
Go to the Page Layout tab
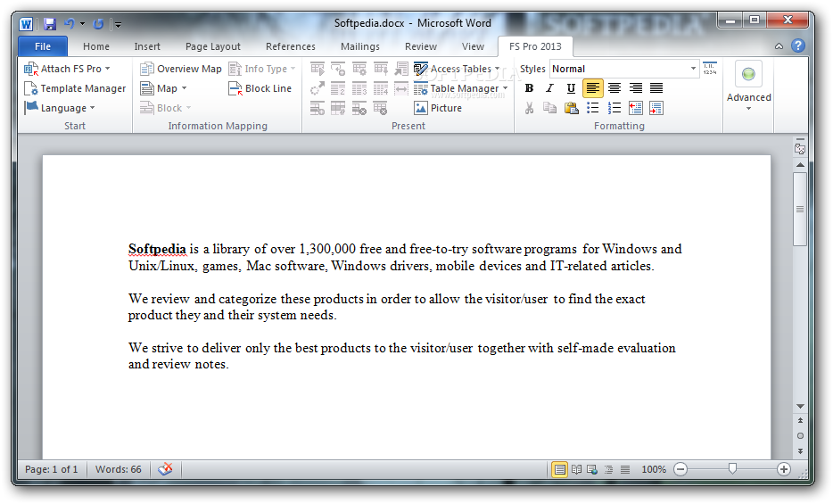213,46
